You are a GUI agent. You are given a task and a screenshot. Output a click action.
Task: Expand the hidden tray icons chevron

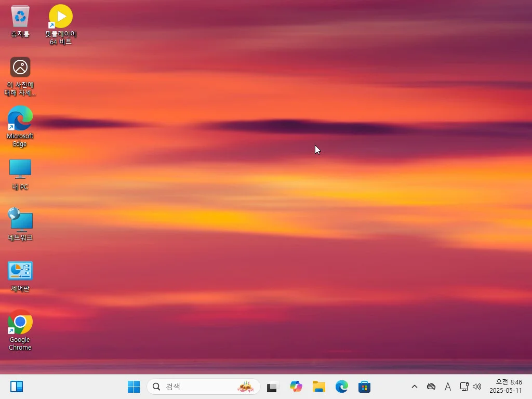coord(415,387)
